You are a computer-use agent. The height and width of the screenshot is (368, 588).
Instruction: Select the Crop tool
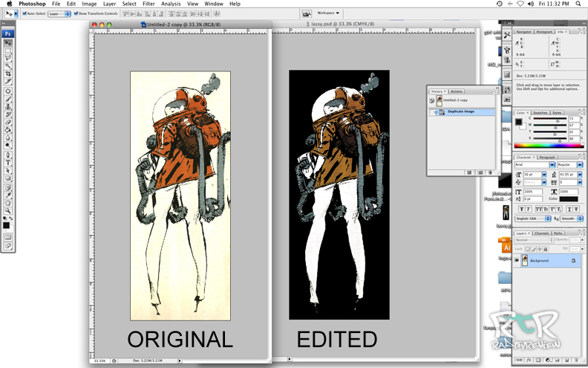[x=8, y=74]
